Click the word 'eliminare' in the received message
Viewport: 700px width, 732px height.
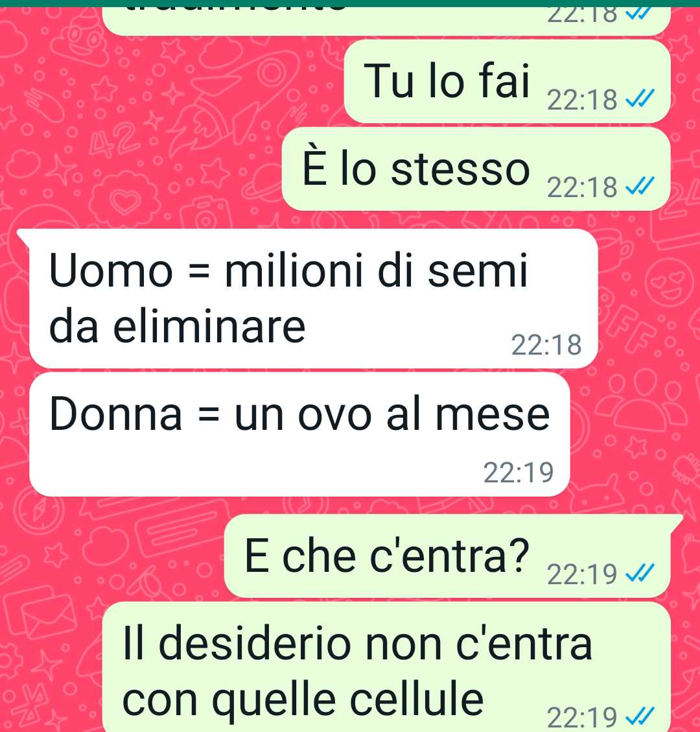click(209, 326)
